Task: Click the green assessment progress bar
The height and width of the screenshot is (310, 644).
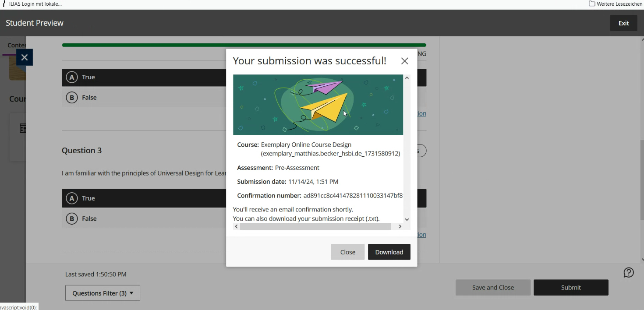Action: coord(244,45)
